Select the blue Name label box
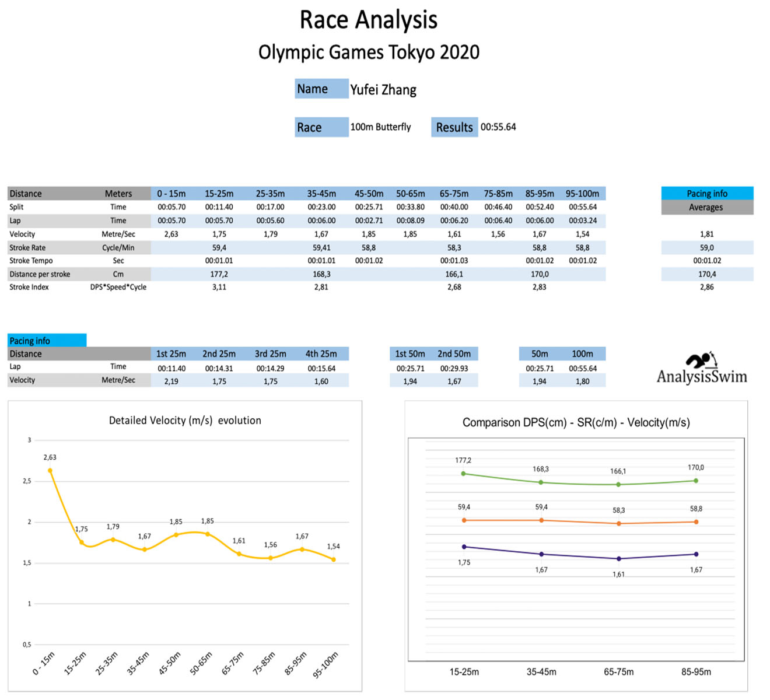This screenshot has width=770, height=700. (x=321, y=89)
